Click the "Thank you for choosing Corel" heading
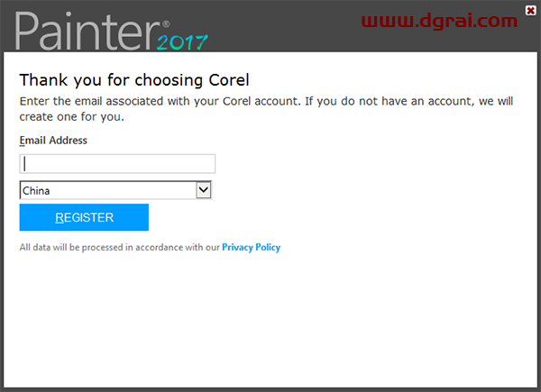 pos(134,79)
